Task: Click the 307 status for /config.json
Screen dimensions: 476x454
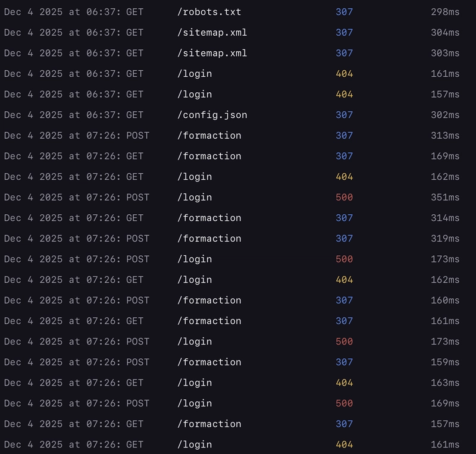Action: tap(344, 115)
